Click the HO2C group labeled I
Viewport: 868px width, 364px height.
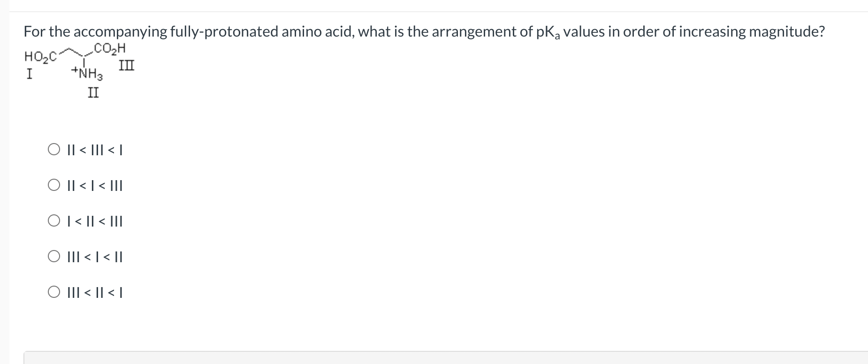click(40, 55)
